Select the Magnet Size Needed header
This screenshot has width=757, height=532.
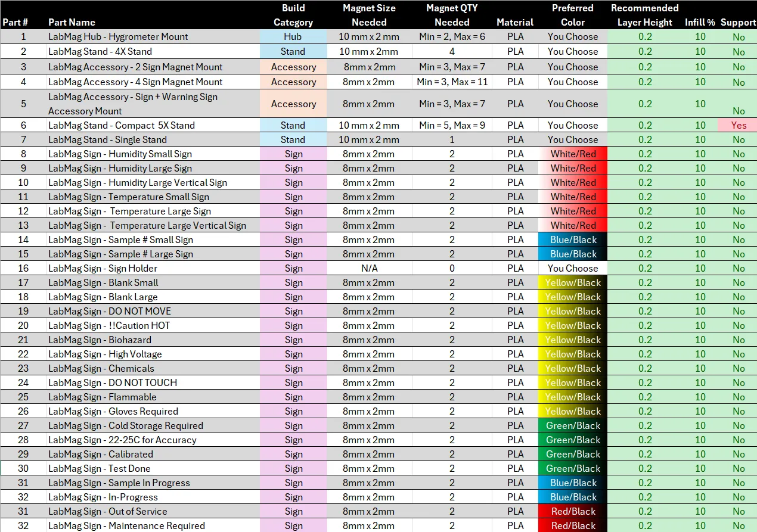[369, 15]
